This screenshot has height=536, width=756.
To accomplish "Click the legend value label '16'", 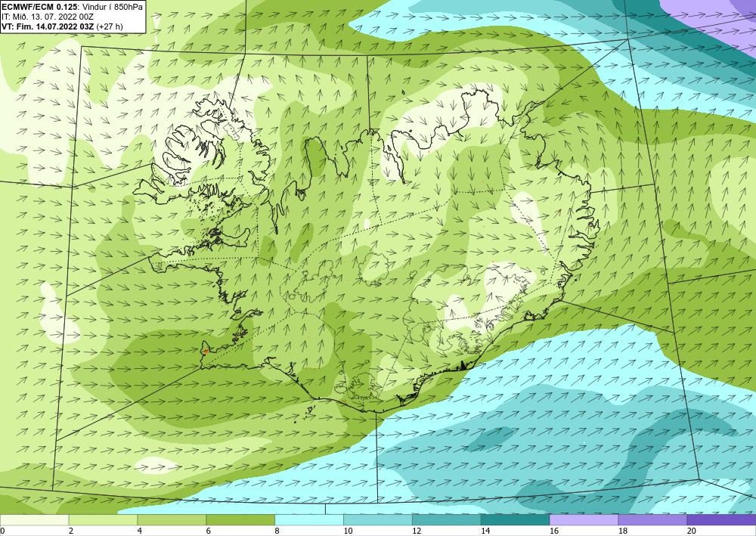I will tap(554, 531).
